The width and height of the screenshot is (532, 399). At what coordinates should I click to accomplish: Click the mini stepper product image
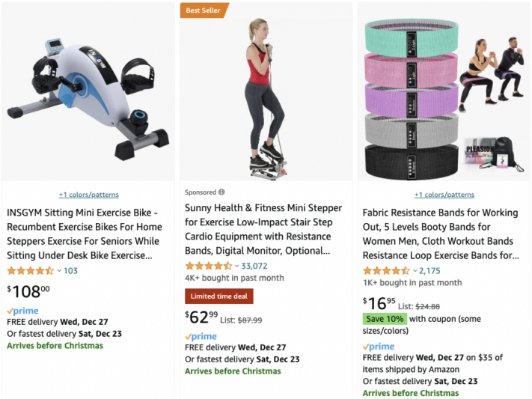click(266, 94)
